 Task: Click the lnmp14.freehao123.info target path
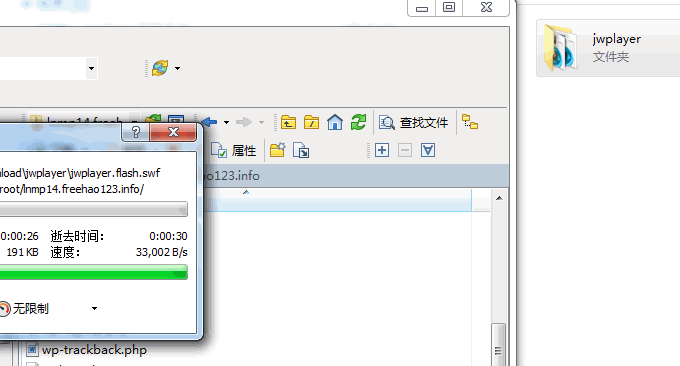tap(72, 189)
